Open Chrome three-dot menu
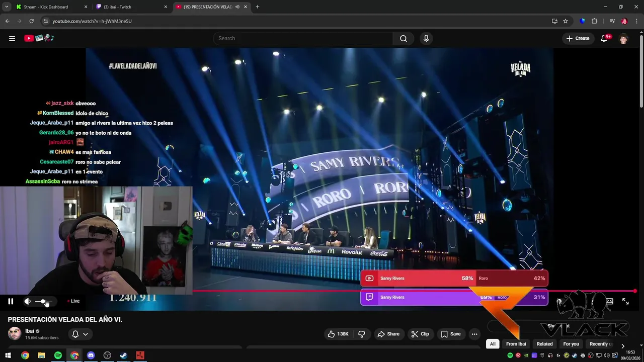 click(636, 21)
